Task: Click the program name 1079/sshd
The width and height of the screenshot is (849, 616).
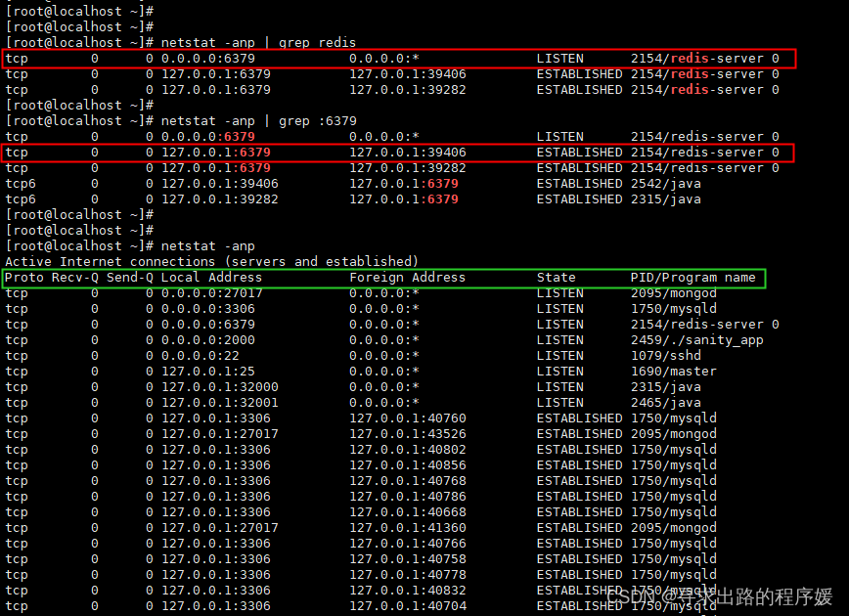Action: point(665,356)
